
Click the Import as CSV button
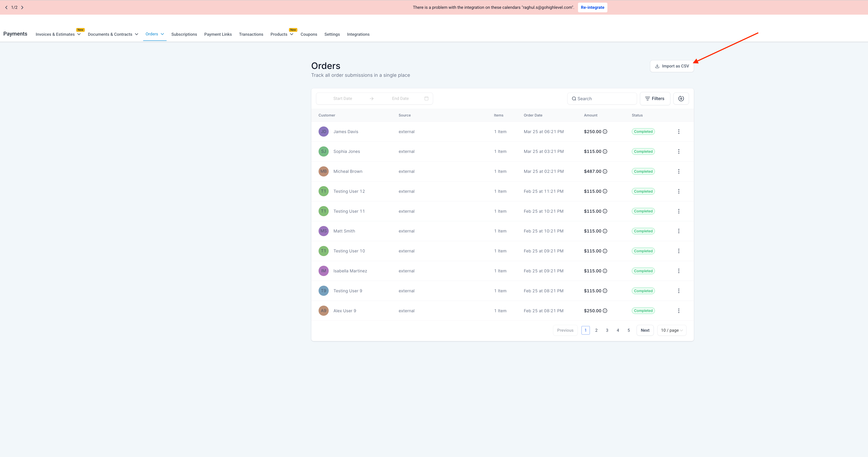672,66
